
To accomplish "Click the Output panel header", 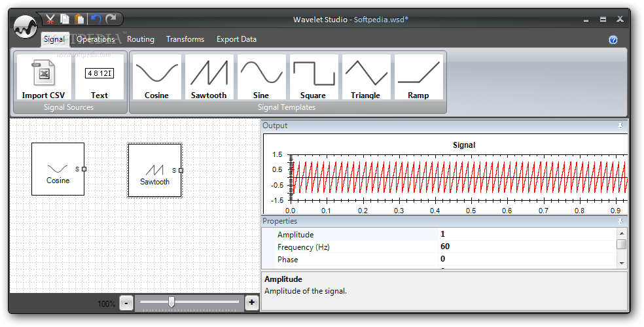I will [x=444, y=126].
